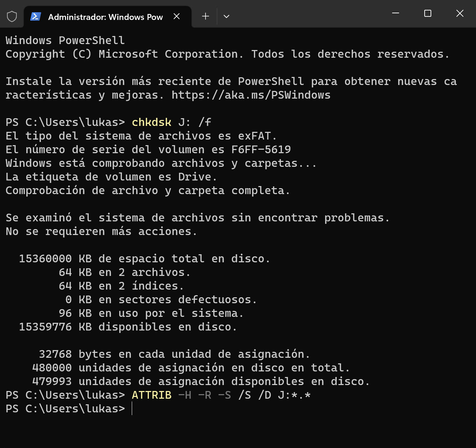The height and width of the screenshot is (448, 476).
Task: Maximize the terminal window
Action: (x=428, y=13)
